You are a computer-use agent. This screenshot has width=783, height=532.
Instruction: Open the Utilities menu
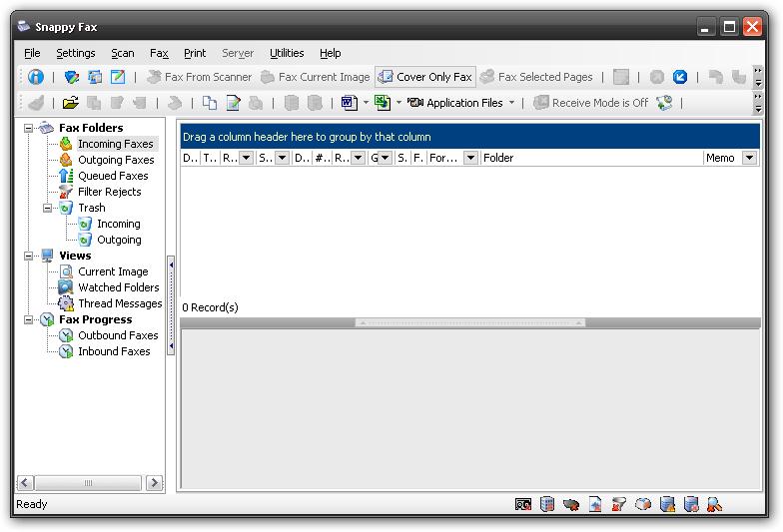tap(287, 53)
